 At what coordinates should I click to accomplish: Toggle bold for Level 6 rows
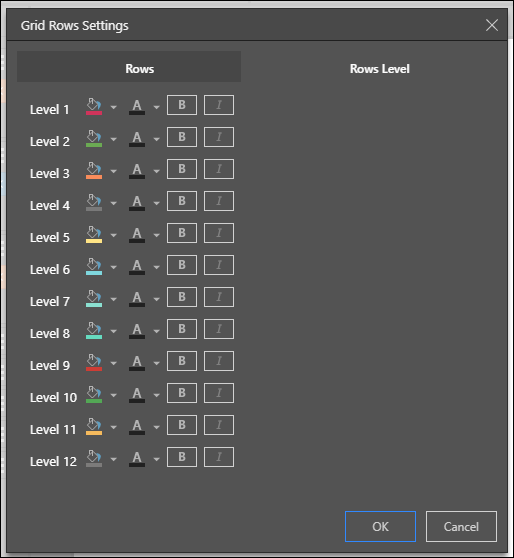pos(182,265)
